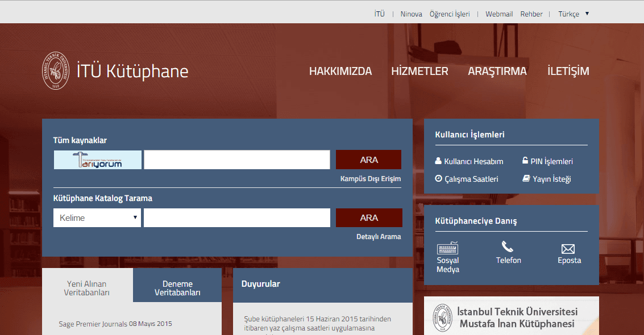Open social media keyboard icon
The width and height of the screenshot is (644, 335).
pyautogui.click(x=447, y=248)
